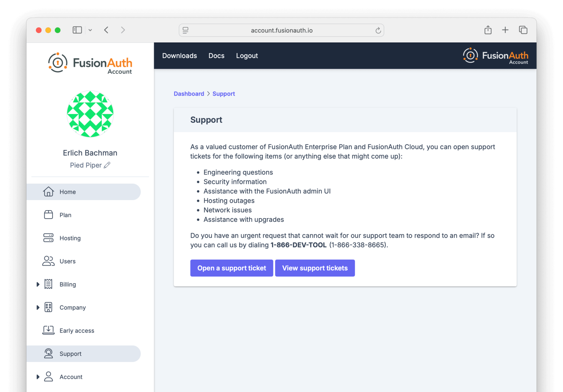Image resolution: width=563 pixels, height=392 pixels.
Task: Click the Users people icon
Action: tap(49, 261)
